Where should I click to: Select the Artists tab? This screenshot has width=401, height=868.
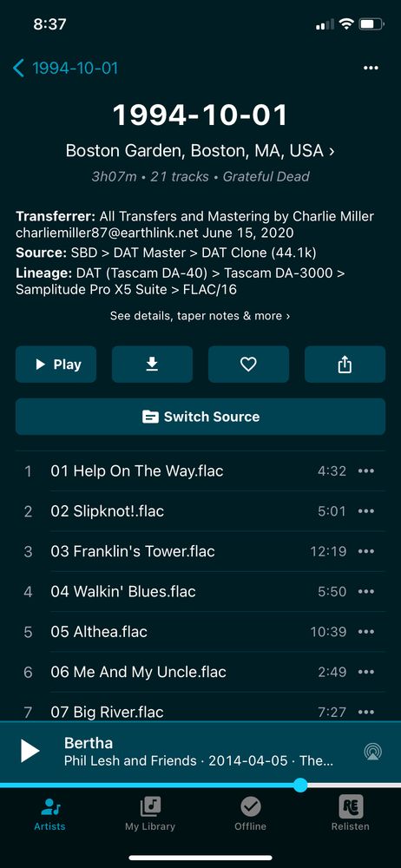point(49,814)
